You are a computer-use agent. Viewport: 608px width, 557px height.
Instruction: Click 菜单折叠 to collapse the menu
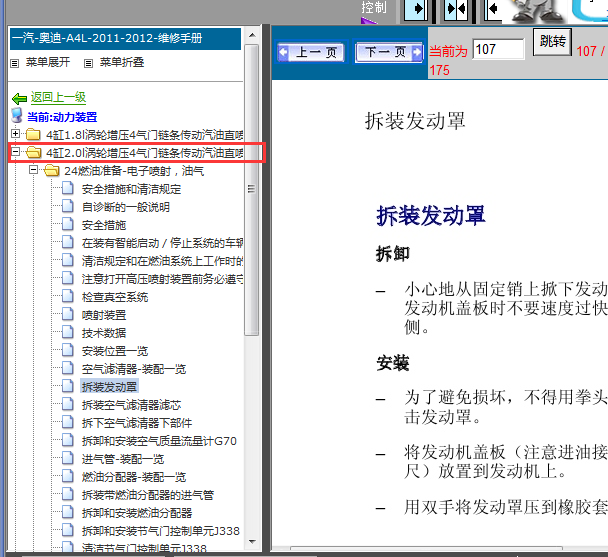point(122,62)
